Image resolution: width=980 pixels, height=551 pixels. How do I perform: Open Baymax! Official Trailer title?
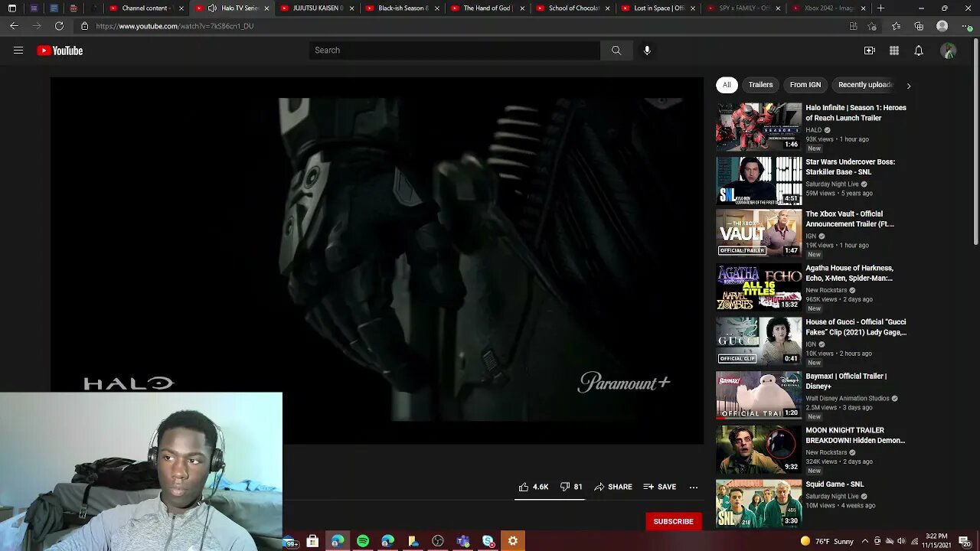846,381
